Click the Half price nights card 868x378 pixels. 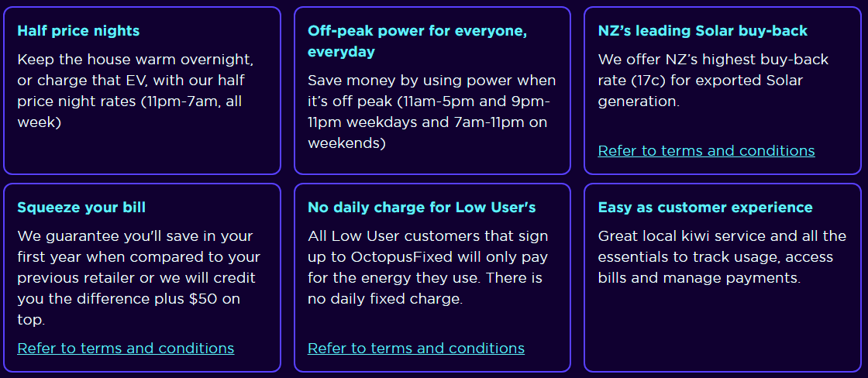click(143, 90)
